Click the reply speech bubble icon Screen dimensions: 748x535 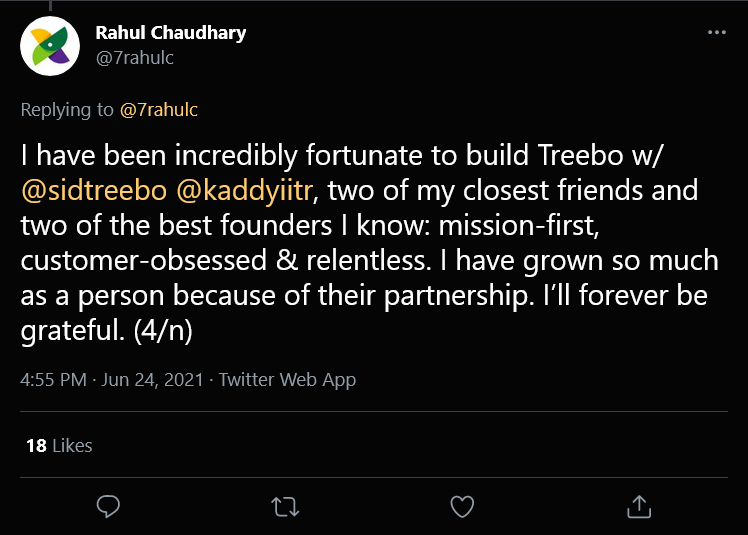click(x=110, y=506)
